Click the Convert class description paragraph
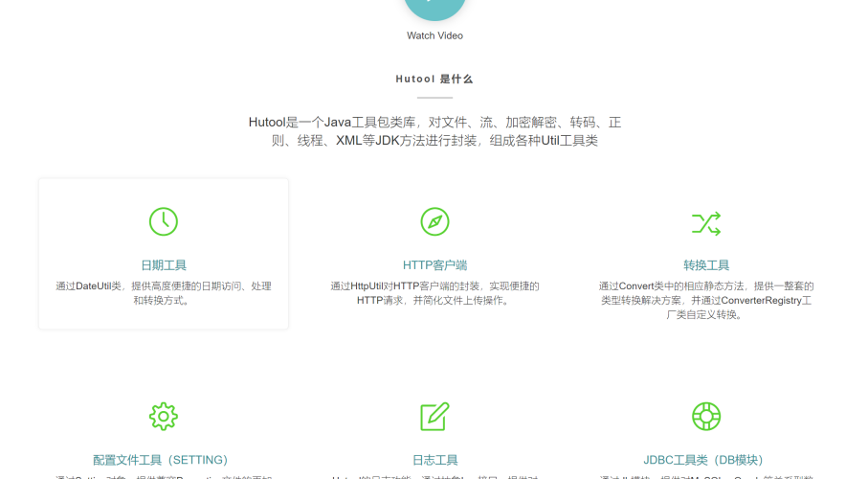Viewport: 868px width, 479px height. (x=706, y=301)
